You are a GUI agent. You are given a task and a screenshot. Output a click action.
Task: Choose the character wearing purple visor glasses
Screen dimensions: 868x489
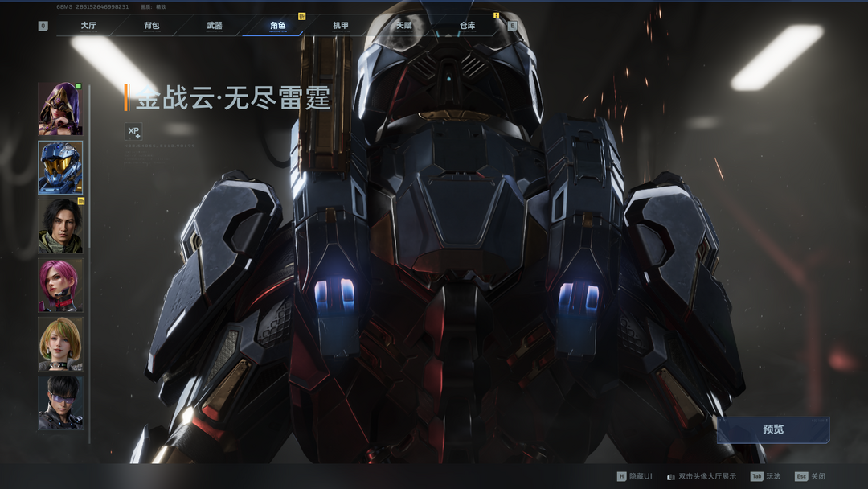coord(60,402)
